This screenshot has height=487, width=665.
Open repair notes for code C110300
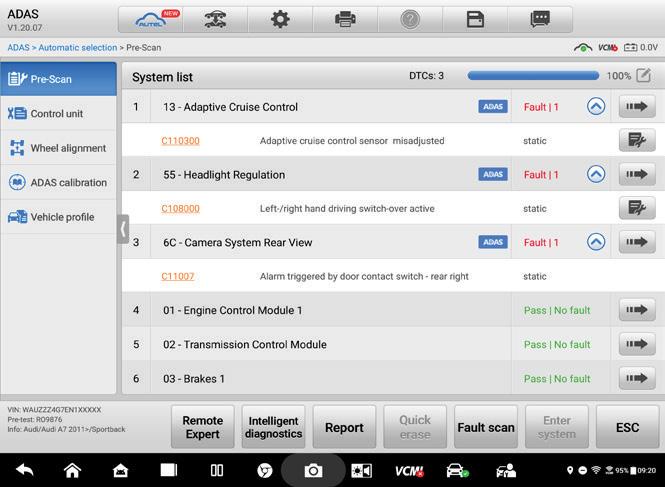637,140
